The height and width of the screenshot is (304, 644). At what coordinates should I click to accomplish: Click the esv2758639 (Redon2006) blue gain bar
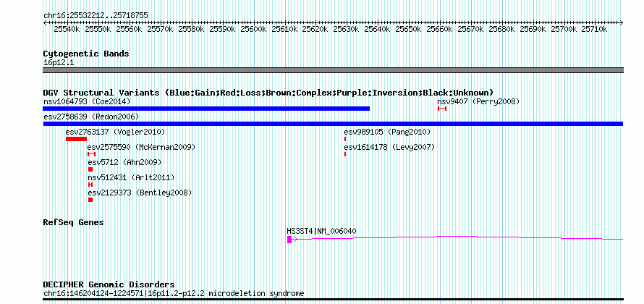point(333,124)
